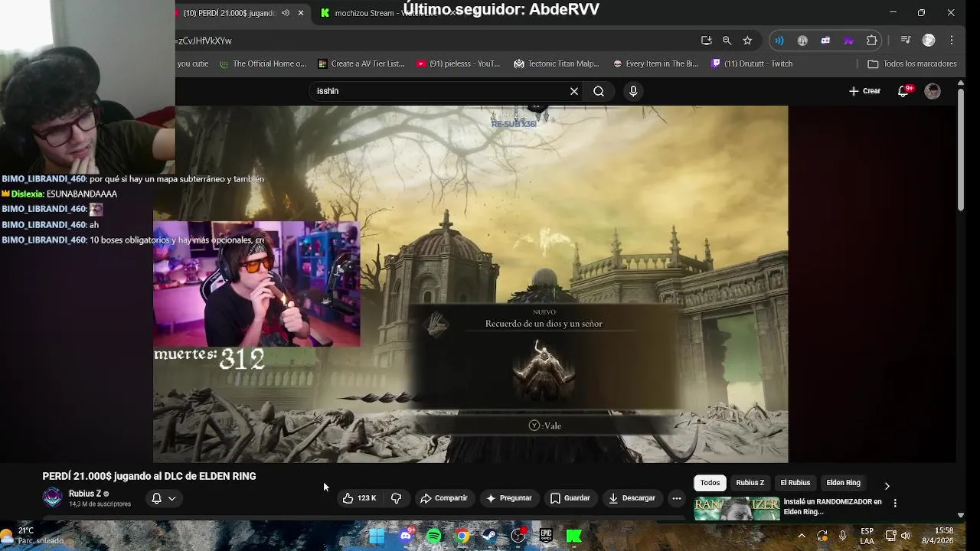The height and width of the screenshot is (551, 980).
Task: Open the weather widget showing 21°C
Action: point(32,536)
